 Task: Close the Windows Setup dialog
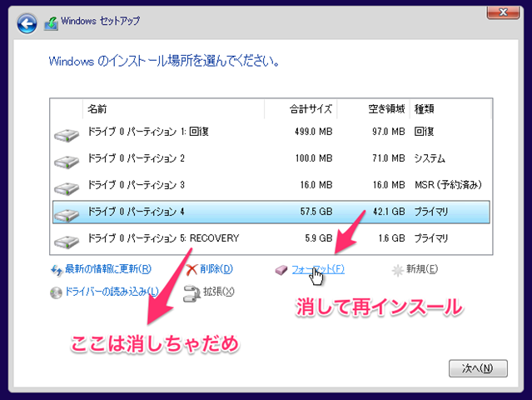(x=503, y=12)
